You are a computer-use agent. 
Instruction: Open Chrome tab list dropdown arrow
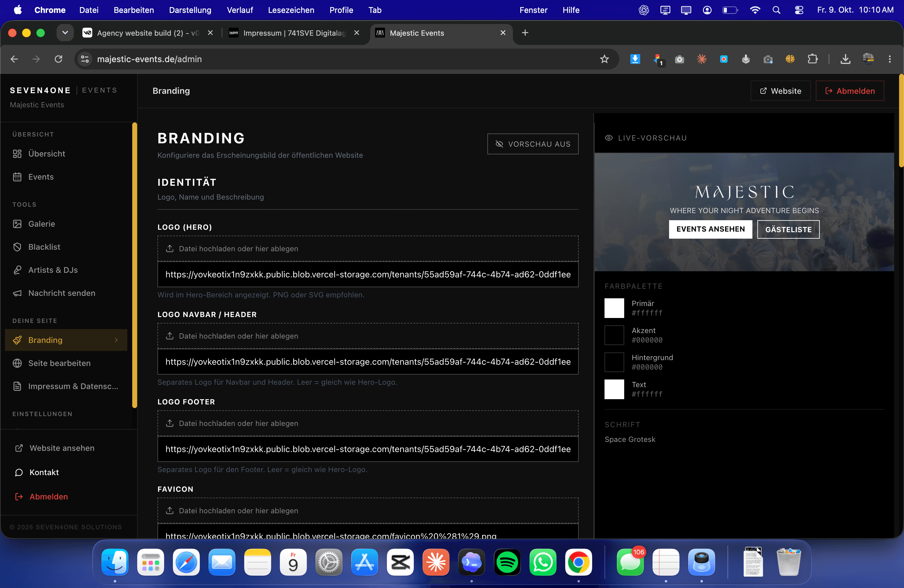[65, 33]
